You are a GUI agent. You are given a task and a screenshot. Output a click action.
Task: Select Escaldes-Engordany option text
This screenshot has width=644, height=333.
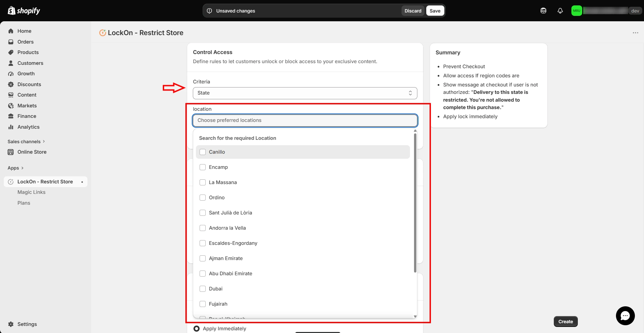coord(233,243)
